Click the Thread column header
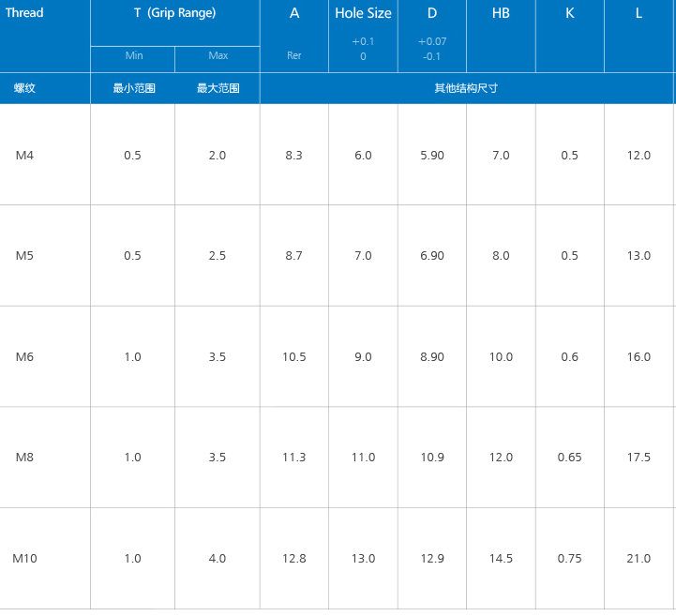Viewport: 676px width, 616px height. point(24,13)
